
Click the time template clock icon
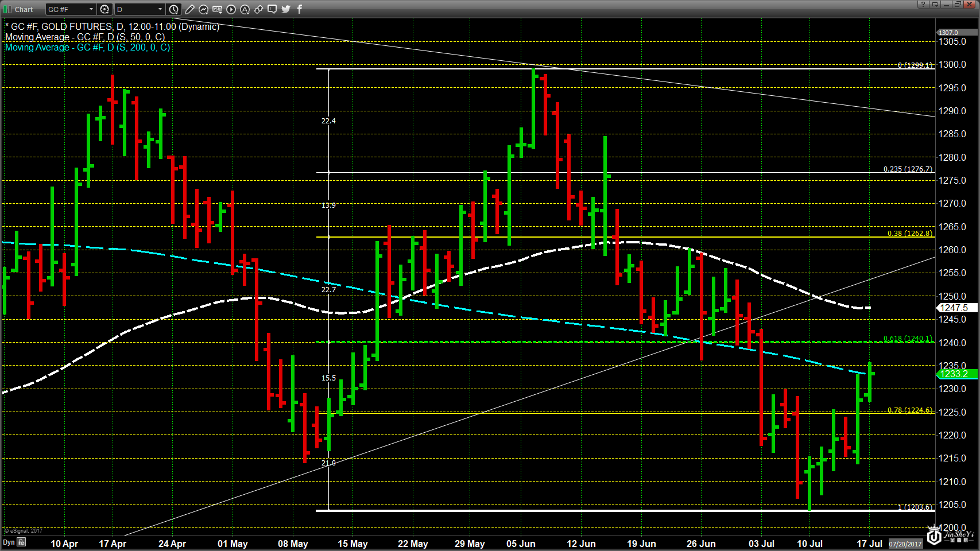coord(174,9)
